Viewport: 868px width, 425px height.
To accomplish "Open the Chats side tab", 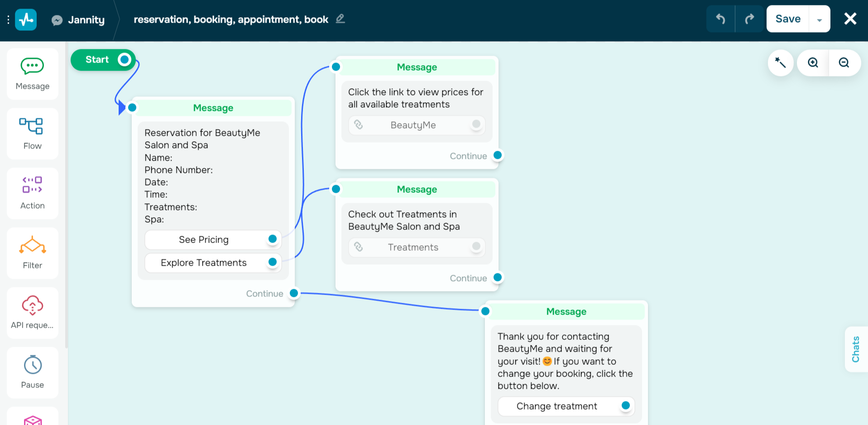I will [x=856, y=349].
